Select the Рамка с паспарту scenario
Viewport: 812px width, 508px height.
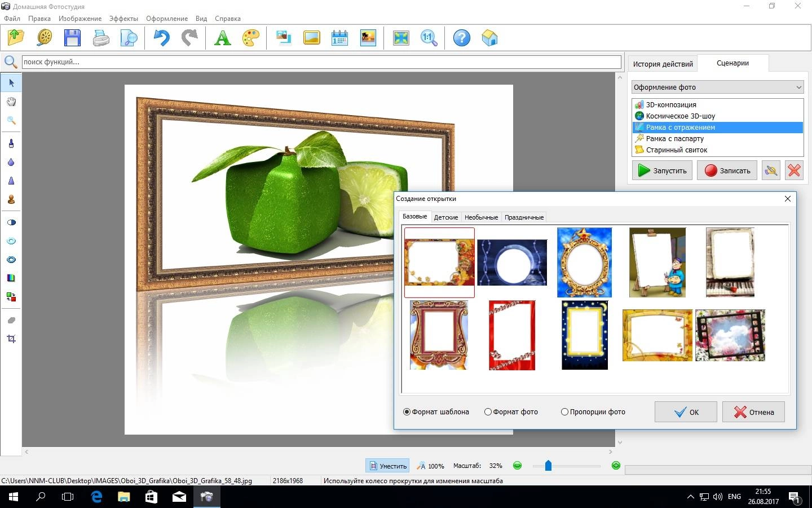(718, 139)
